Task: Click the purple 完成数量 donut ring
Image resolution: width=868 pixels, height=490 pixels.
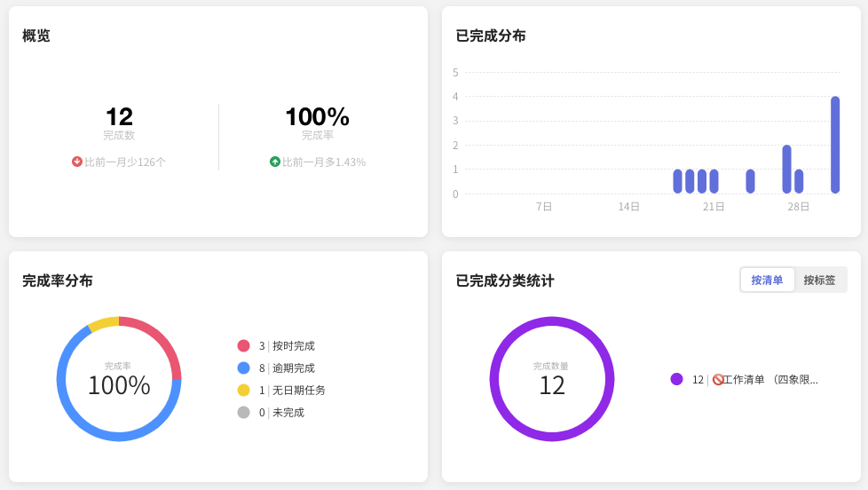Action: click(552, 321)
